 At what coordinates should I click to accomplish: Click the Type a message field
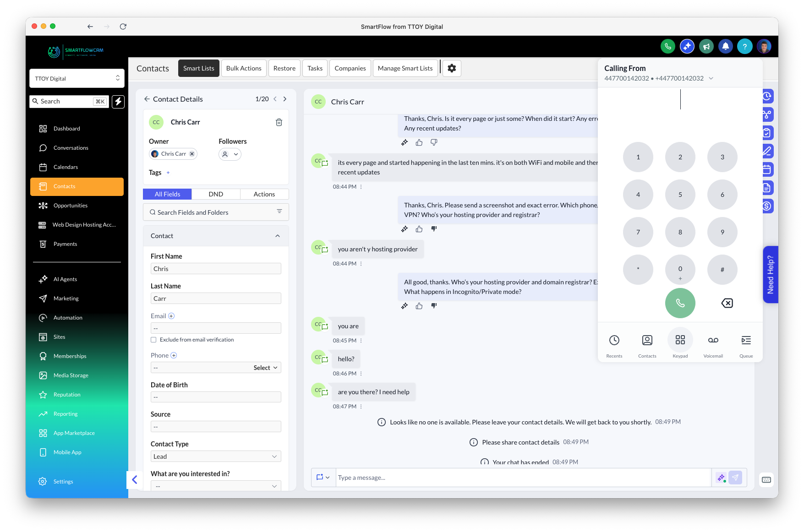[504, 477]
